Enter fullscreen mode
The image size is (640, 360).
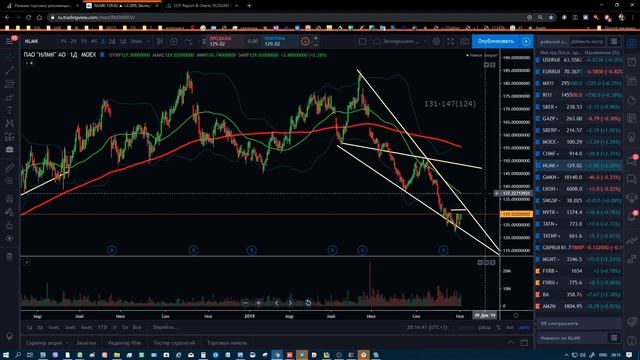[x=450, y=41]
